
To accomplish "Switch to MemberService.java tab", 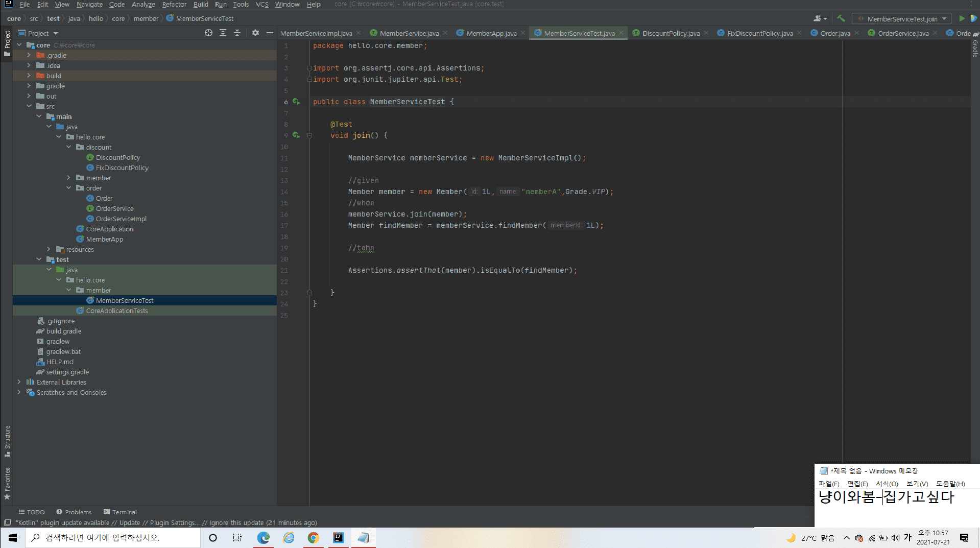I will point(409,33).
